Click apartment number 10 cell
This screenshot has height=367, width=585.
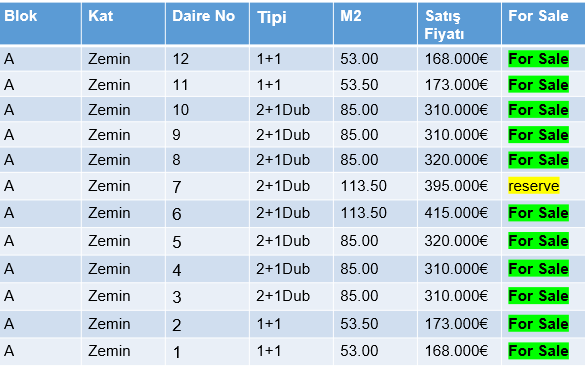pos(207,110)
